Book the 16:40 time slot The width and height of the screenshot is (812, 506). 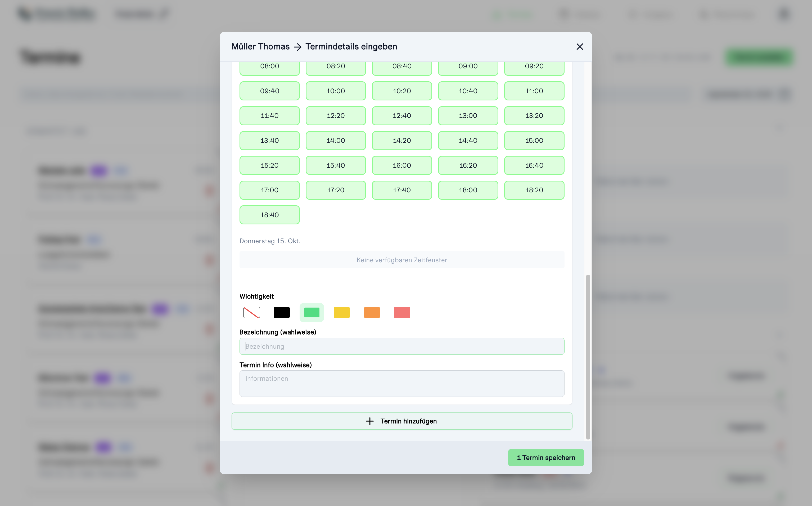tap(534, 165)
